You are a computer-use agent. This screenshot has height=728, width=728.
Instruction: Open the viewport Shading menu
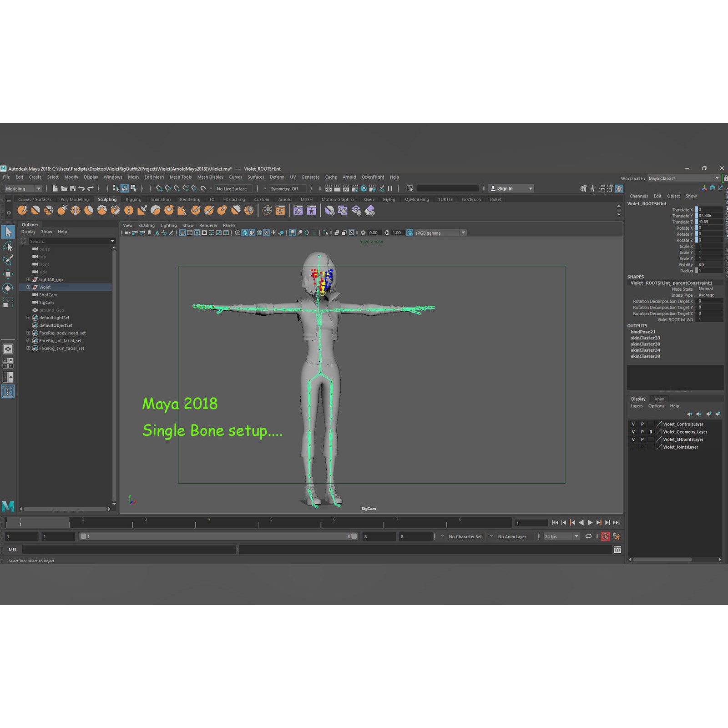147,225
